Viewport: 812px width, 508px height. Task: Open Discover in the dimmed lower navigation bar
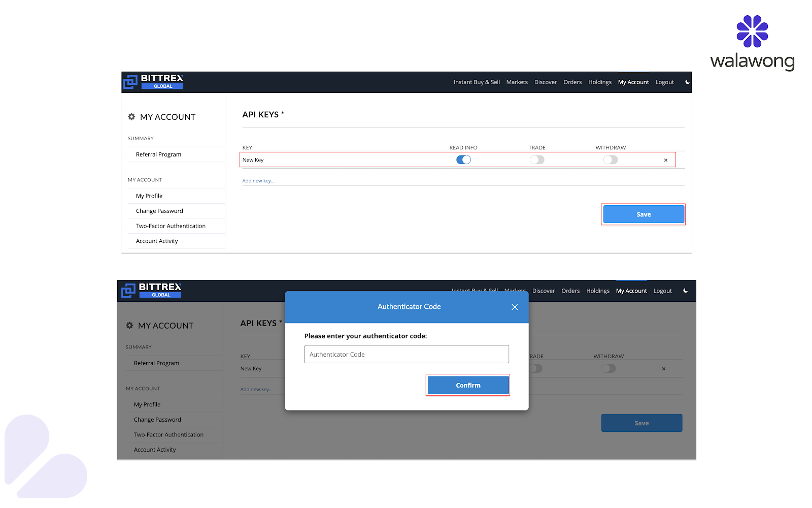(x=544, y=291)
